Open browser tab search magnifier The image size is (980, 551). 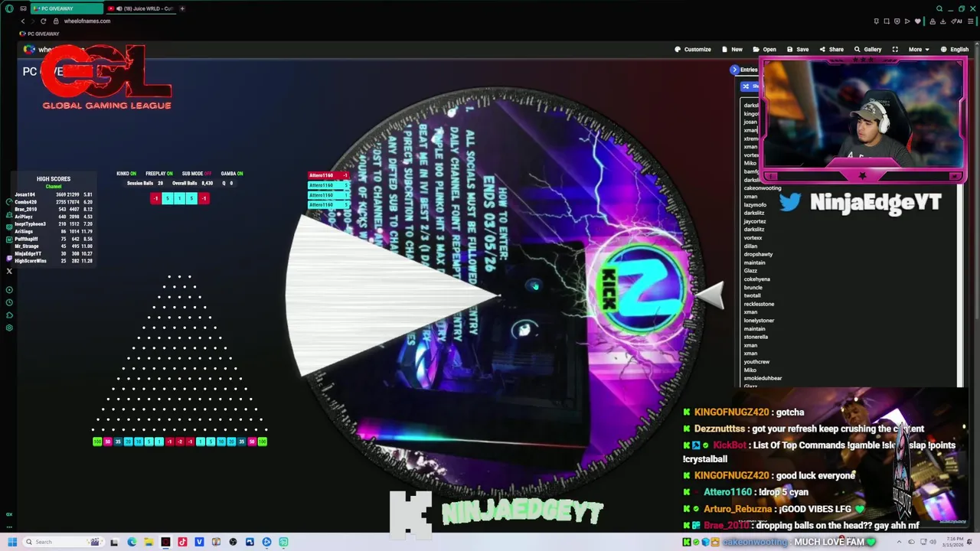pos(939,8)
